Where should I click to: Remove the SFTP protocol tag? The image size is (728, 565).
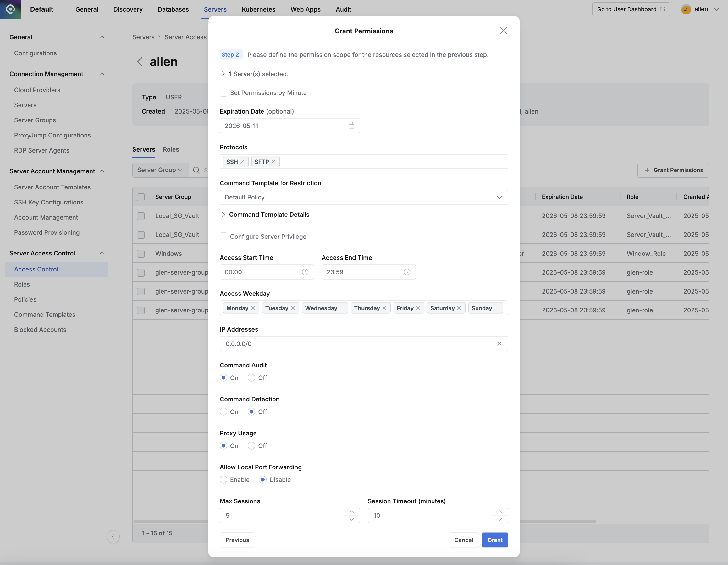(273, 162)
